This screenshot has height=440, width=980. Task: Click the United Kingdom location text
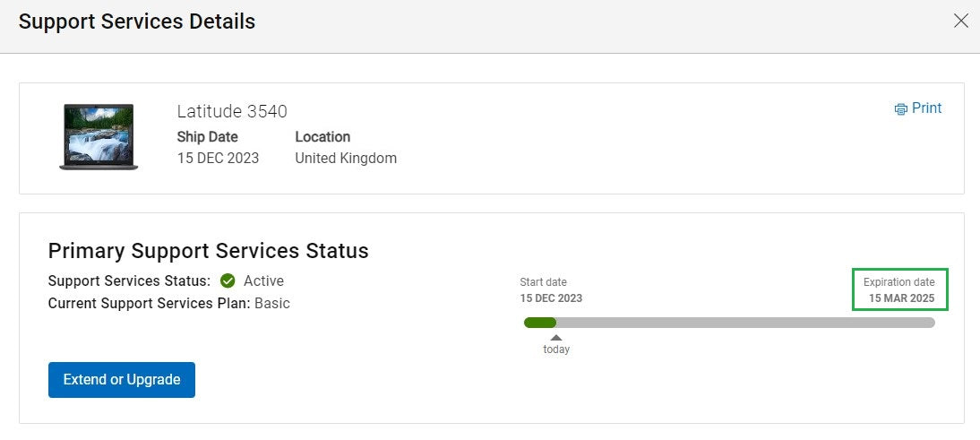click(x=346, y=158)
